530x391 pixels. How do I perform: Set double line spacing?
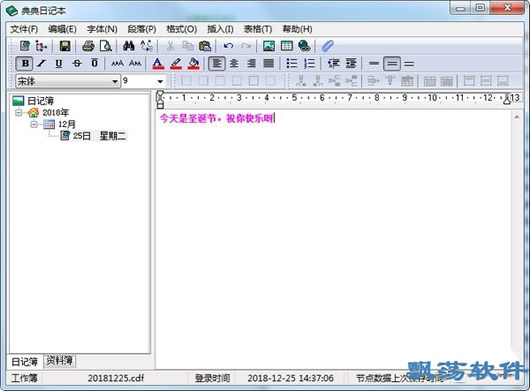409,64
